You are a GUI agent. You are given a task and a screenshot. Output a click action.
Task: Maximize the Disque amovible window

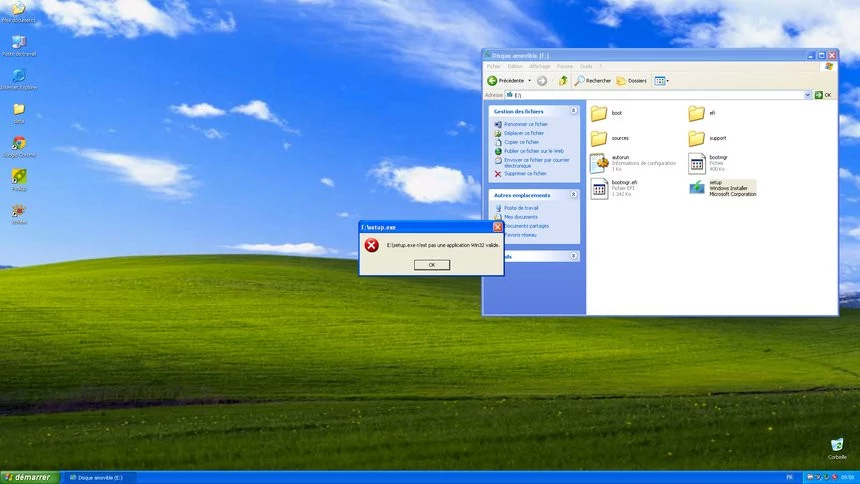coord(822,55)
